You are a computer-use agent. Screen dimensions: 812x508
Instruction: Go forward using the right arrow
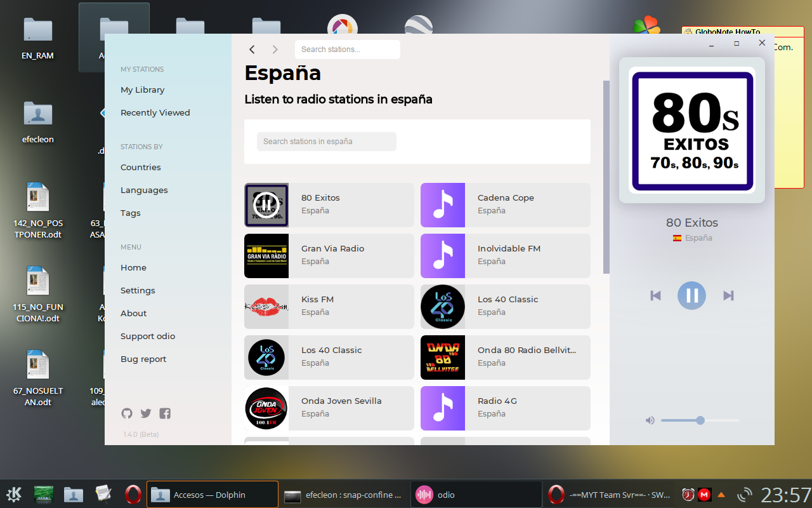pos(275,50)
